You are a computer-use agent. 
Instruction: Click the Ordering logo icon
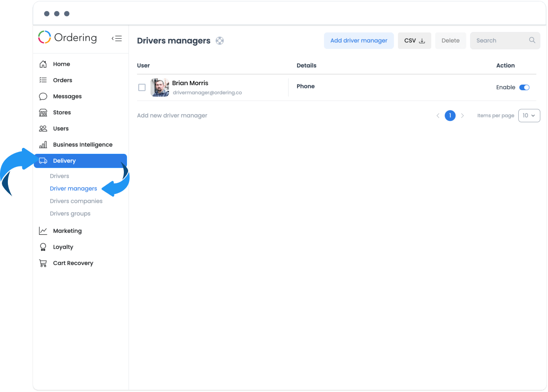click(x=44, y=37)
